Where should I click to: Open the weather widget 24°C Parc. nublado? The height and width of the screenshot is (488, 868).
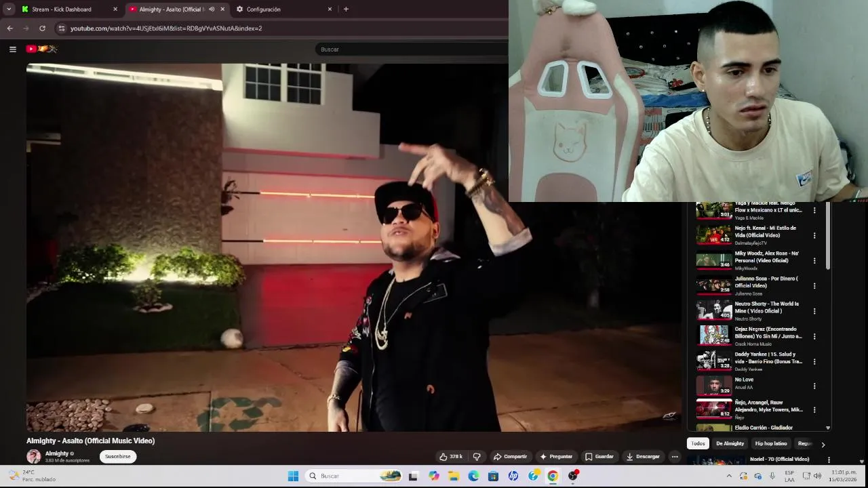(33, 476)
